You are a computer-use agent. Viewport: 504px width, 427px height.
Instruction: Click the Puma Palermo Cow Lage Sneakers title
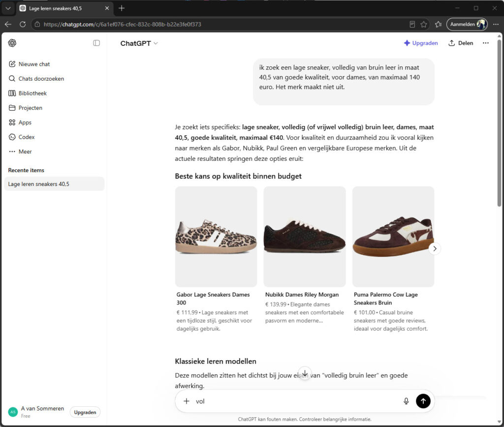point(386,299)
